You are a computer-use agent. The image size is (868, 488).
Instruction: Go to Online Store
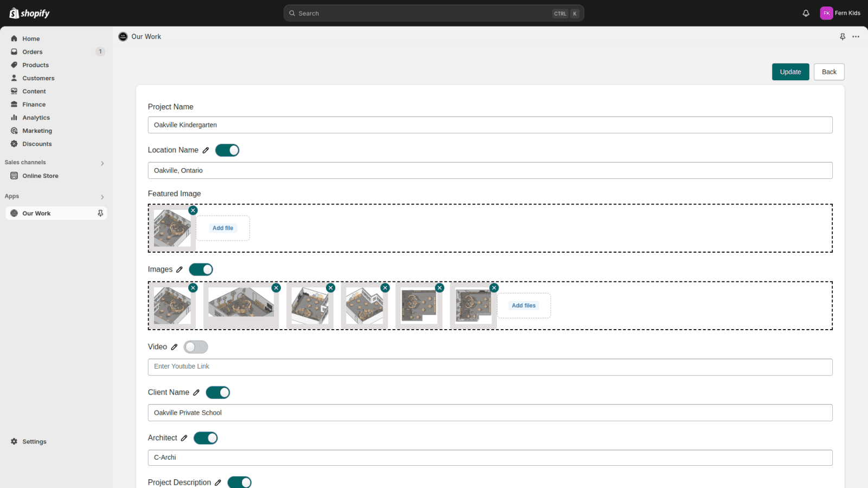click(40, 175)
